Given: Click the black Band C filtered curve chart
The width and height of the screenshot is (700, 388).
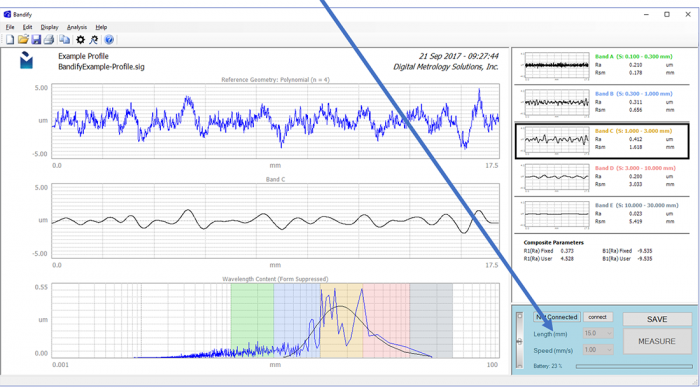Looking at the screenshot, I should click(275, 221).
